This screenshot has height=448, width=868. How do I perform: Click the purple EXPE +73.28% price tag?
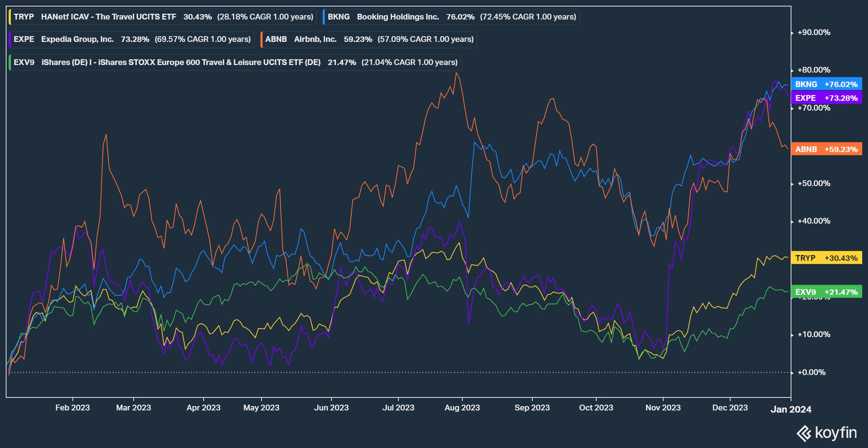pos(826,98)
